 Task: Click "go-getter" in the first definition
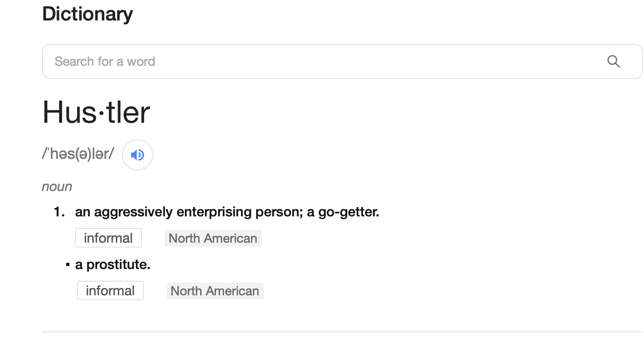(348, 212)
